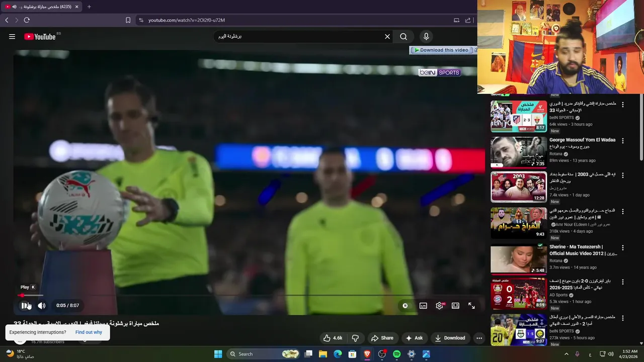Click the AD Sports channel name
Screen dimensions: 644x362
tap(558, 295)
